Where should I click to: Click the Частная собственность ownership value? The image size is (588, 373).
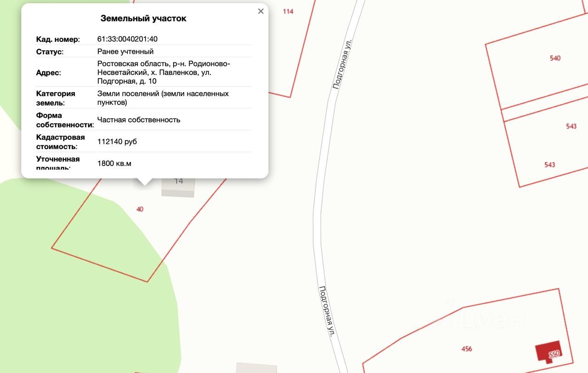click(x=139, y=120)
